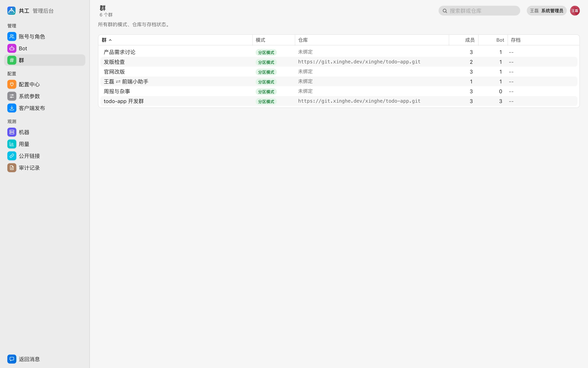The width and height of the screenshot is (588, 368).
Task: Click the 返回消息 chat bubble icon
Action: coord(12,359)
